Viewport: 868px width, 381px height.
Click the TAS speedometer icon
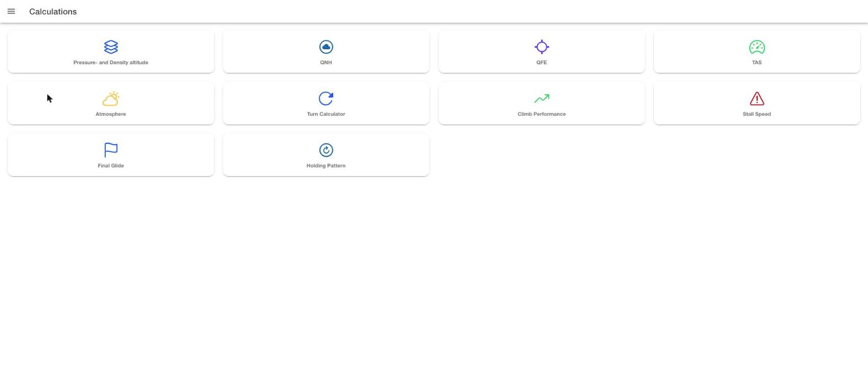(x=757, y=47)
